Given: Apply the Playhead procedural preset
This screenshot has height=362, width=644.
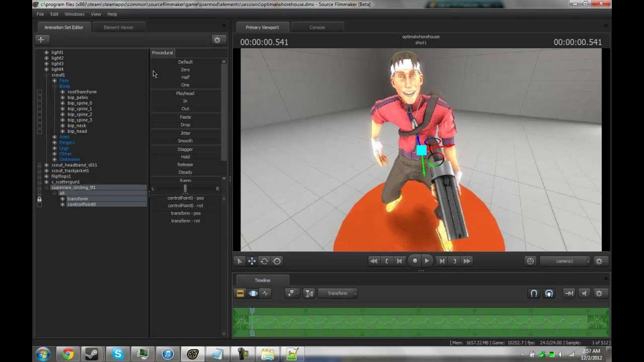Looking at the screenshot, I should [x=185, y=94].
